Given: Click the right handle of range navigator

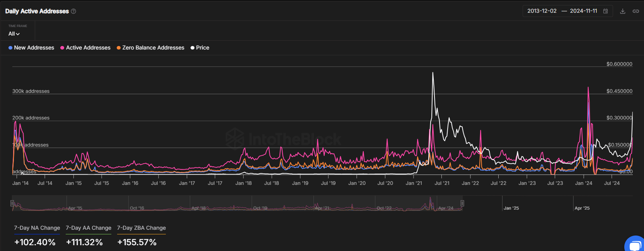Looking at the screenshot, I should tap(462, 203).
